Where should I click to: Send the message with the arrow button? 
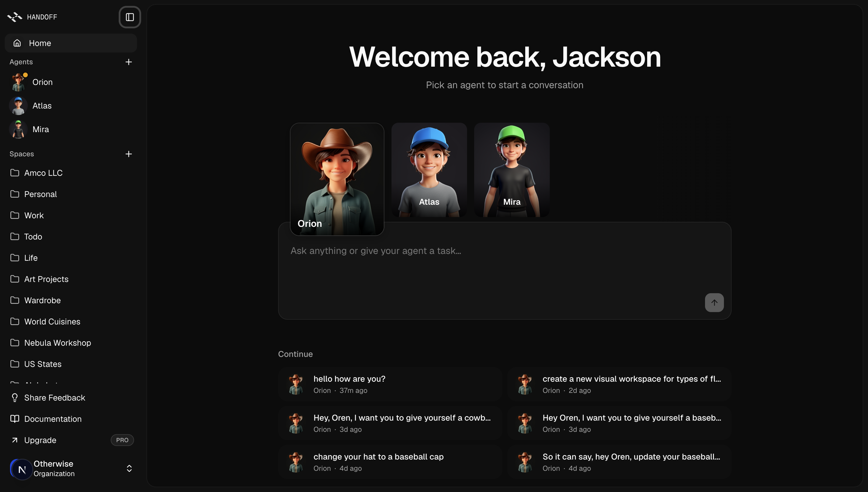[x=714, y=302]
